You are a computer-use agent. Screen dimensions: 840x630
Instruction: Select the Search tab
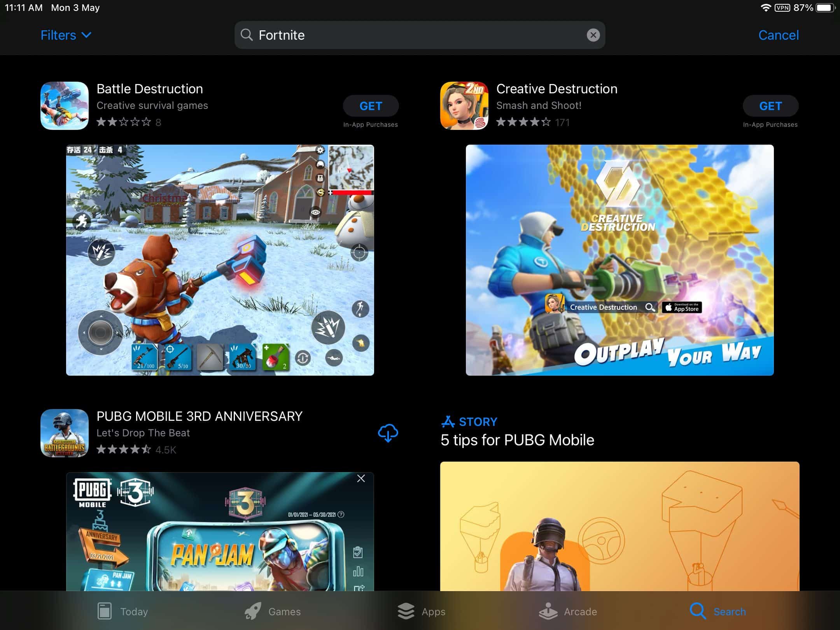click(718, 611)
